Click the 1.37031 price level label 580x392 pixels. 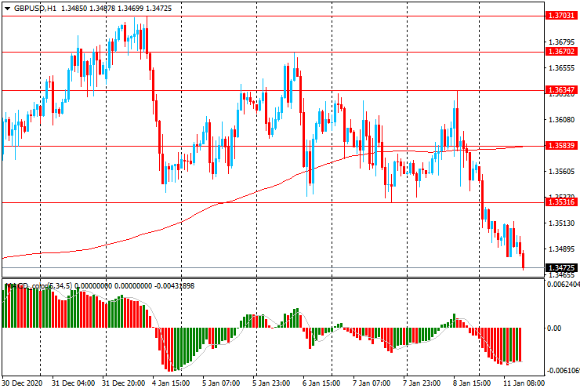point(562,15)
